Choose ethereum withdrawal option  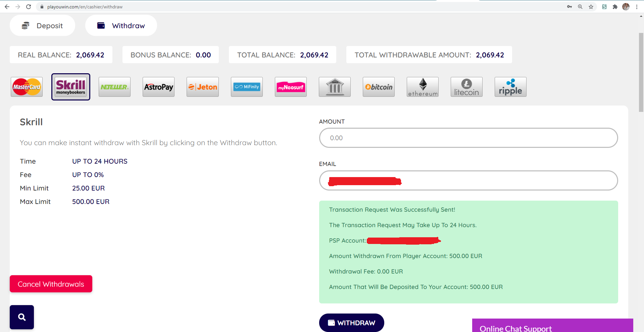pos(423,87)
